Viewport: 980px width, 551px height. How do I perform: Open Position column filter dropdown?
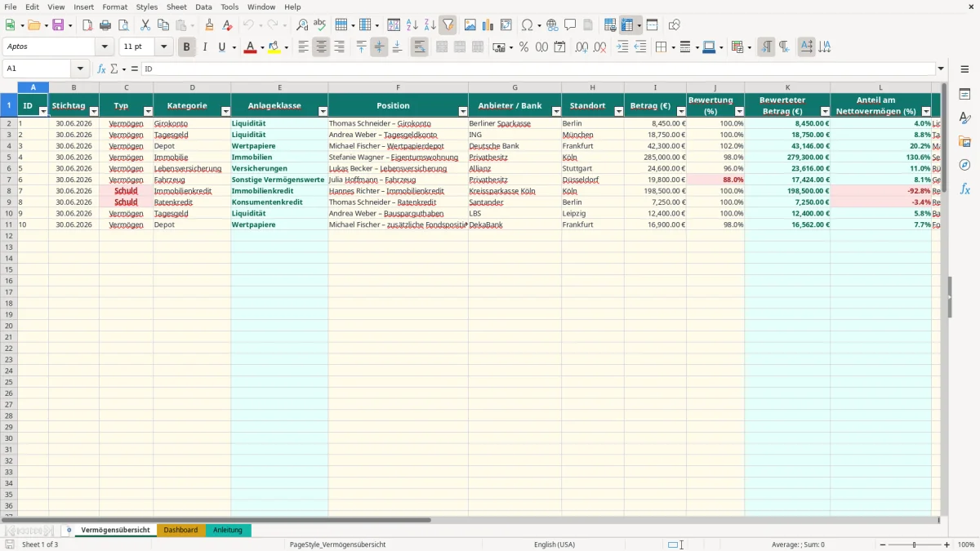[x=463, y=111]
